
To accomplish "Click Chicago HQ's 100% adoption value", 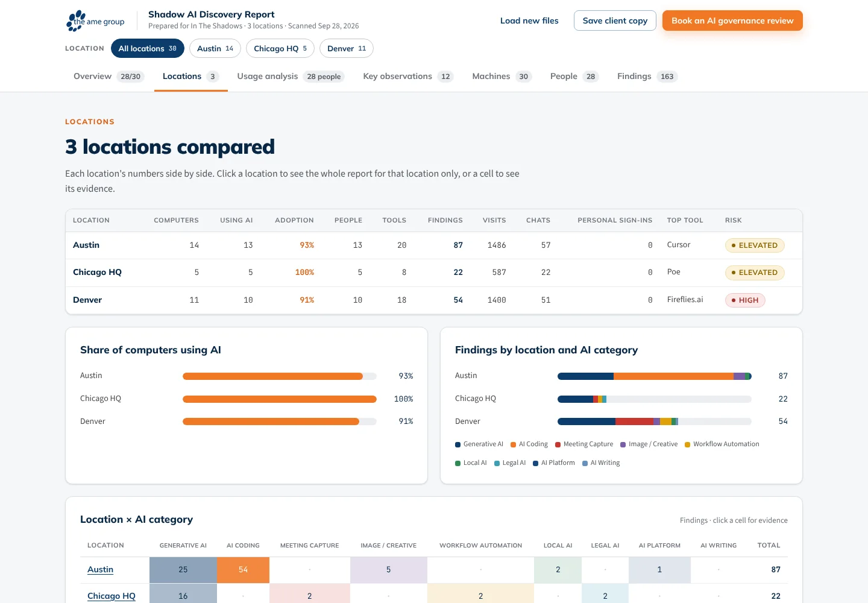I will [304, 273].
